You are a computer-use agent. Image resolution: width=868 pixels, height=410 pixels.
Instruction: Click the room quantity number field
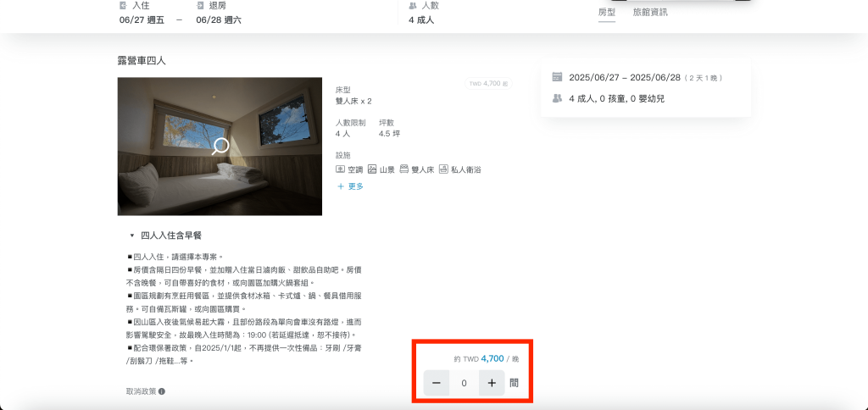click(x=464, y=383)
